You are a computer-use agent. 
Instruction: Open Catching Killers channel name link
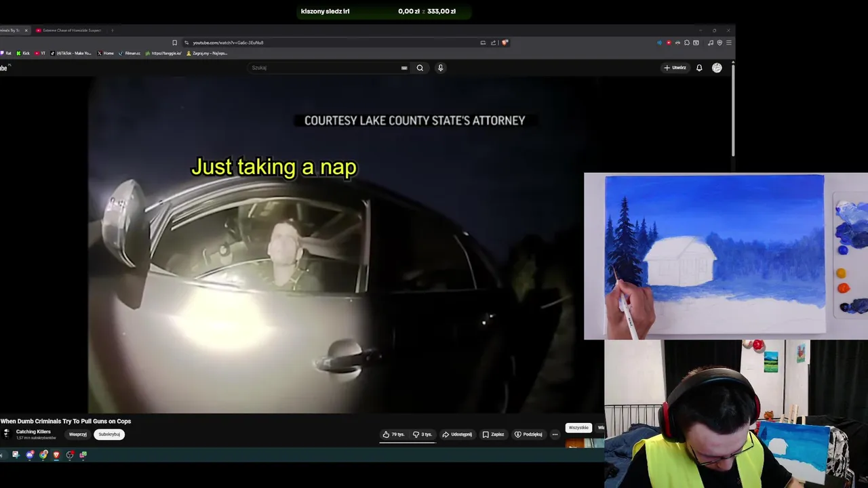point(33,432)
